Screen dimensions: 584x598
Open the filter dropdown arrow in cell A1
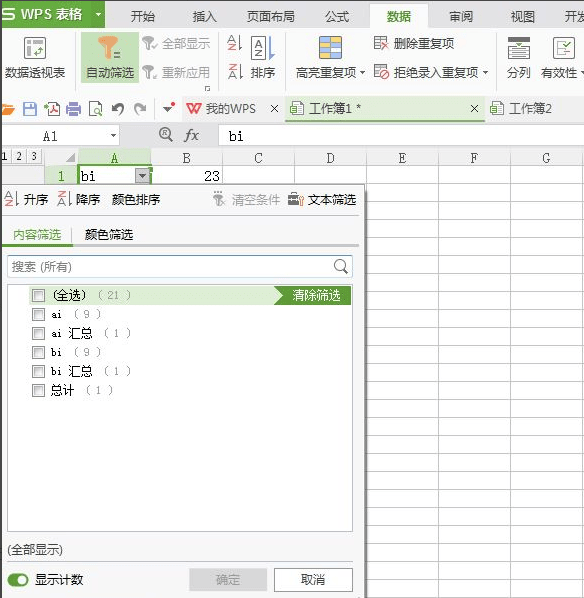pos(142,176)
